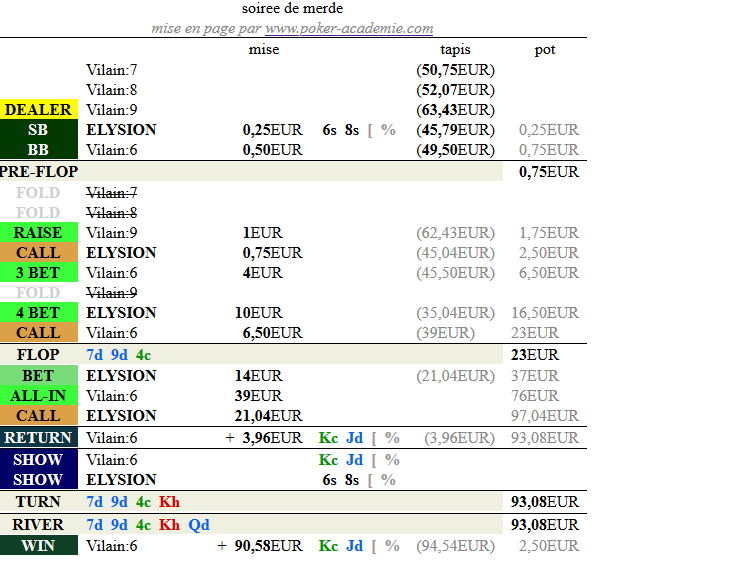Click the 'mise' column header
Image resolution: width=756 pixels, height=570 pixels.
point(264,49)
